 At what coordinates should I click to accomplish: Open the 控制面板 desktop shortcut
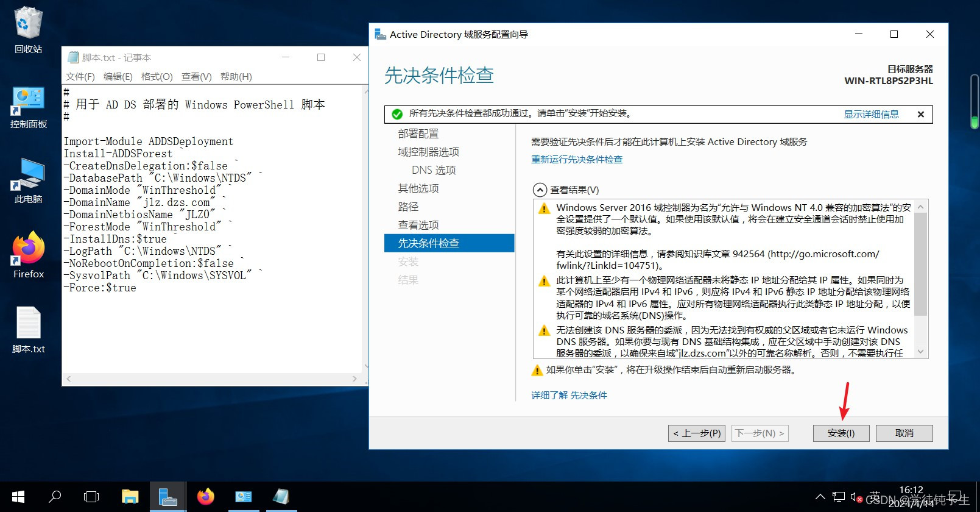[28, 107]
